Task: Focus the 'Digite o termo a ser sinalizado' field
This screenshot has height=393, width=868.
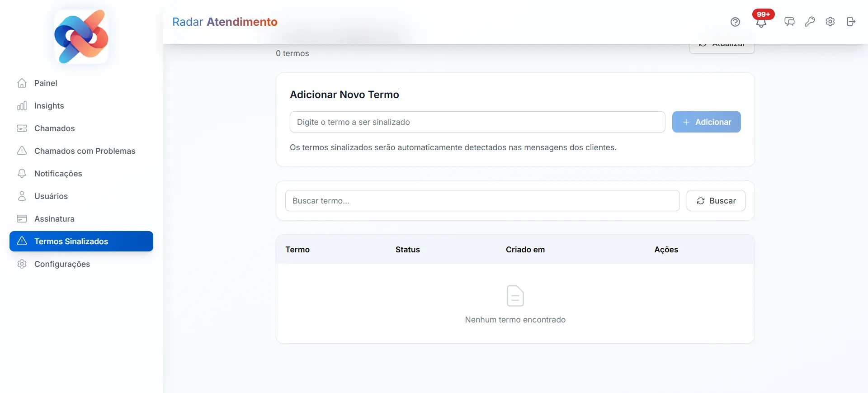Action: click(x=477, y=122)
